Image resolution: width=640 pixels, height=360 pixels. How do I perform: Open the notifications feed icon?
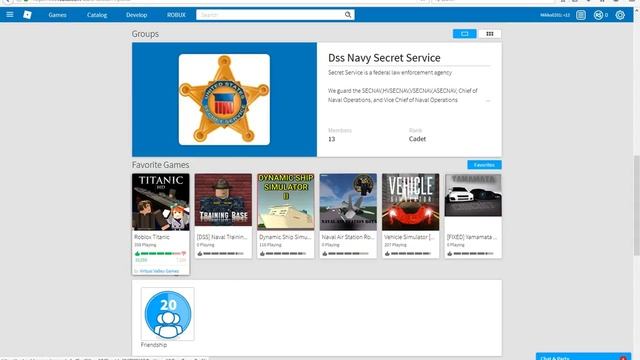[580, 15]
